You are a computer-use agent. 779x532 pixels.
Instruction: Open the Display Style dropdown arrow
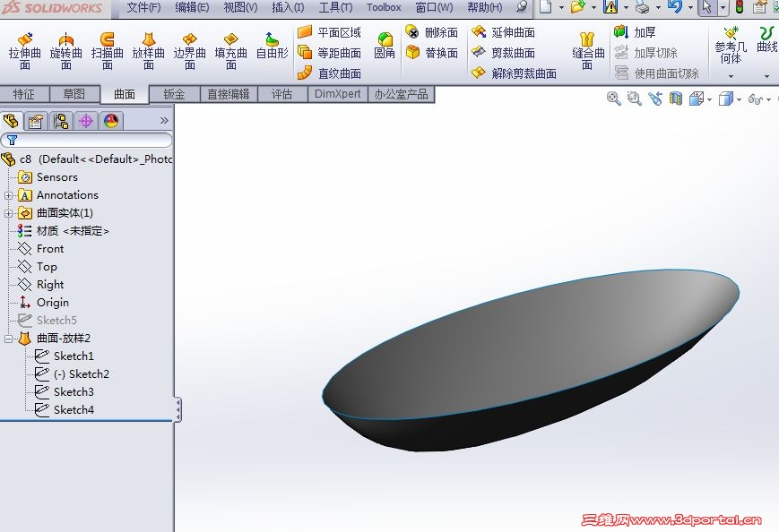pos(740,99)
